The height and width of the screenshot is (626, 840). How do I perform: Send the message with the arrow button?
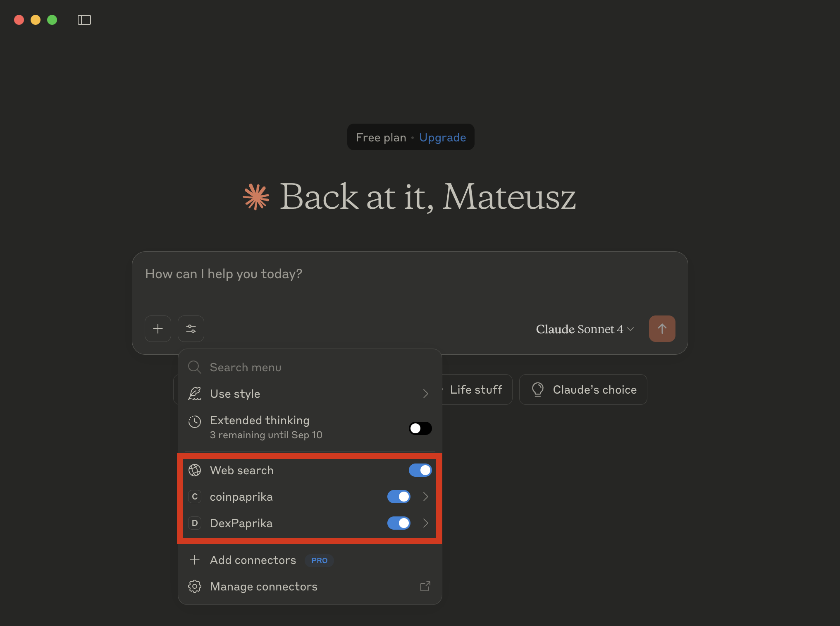point(662,329)
